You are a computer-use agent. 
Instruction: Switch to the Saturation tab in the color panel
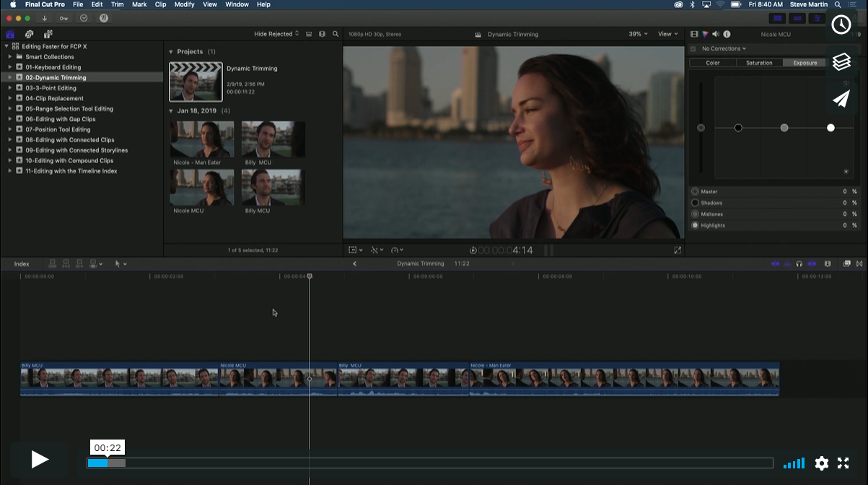758,63
